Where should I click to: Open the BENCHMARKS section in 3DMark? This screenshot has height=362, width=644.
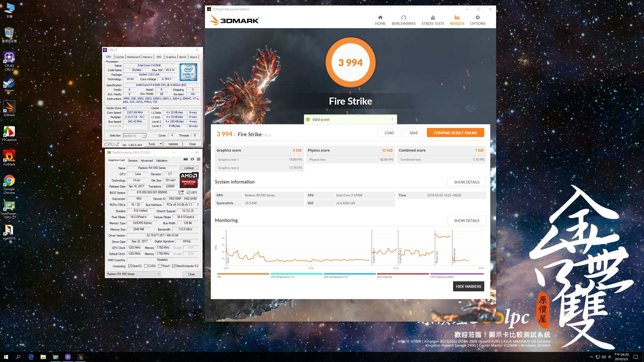tap(404, 20)
